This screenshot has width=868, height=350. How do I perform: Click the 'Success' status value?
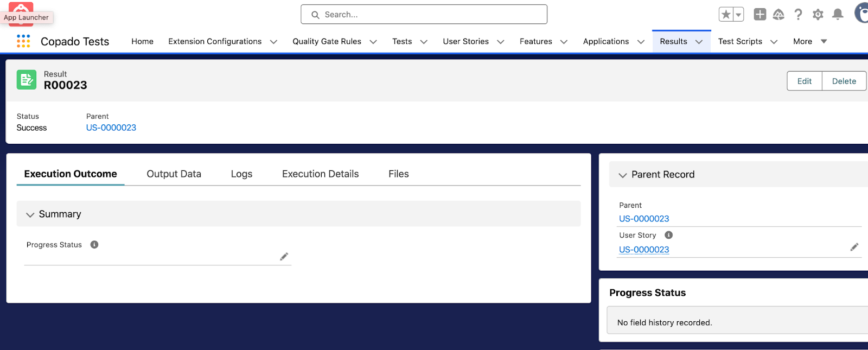pos(31,128)
